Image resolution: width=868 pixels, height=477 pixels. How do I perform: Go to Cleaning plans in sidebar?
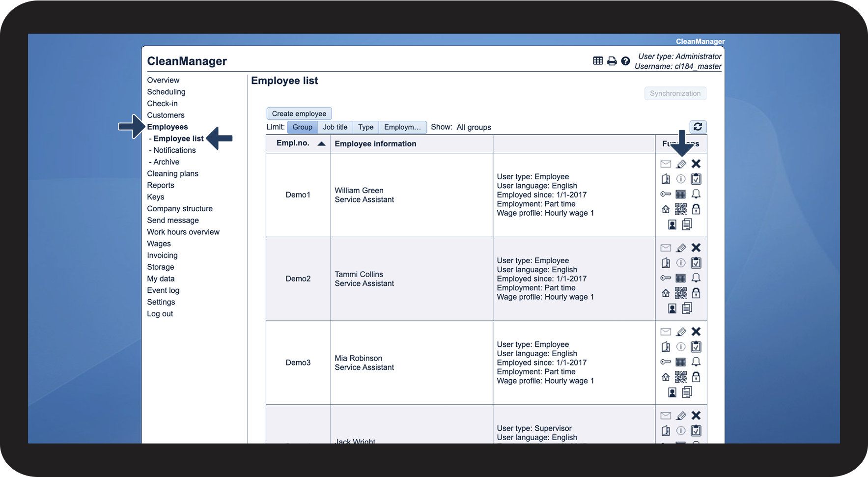[x=172, y=173]
